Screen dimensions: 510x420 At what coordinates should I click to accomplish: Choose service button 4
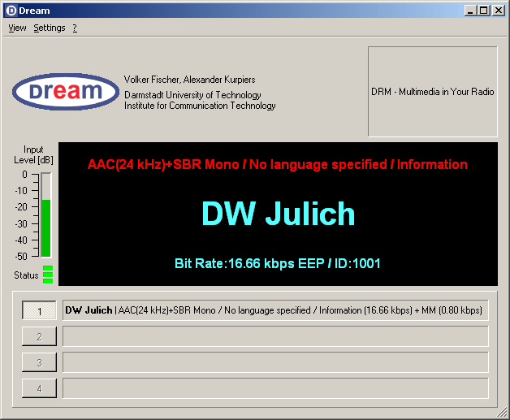(x=39, y=388)
